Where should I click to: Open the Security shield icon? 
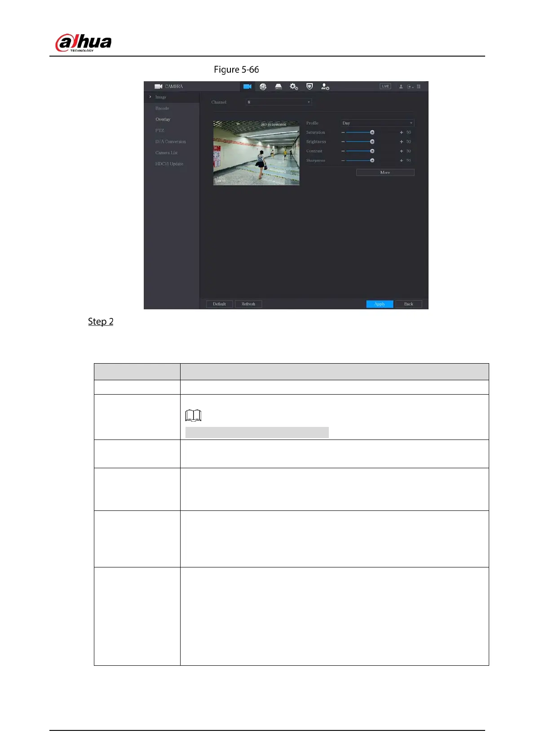coord(310,87)
